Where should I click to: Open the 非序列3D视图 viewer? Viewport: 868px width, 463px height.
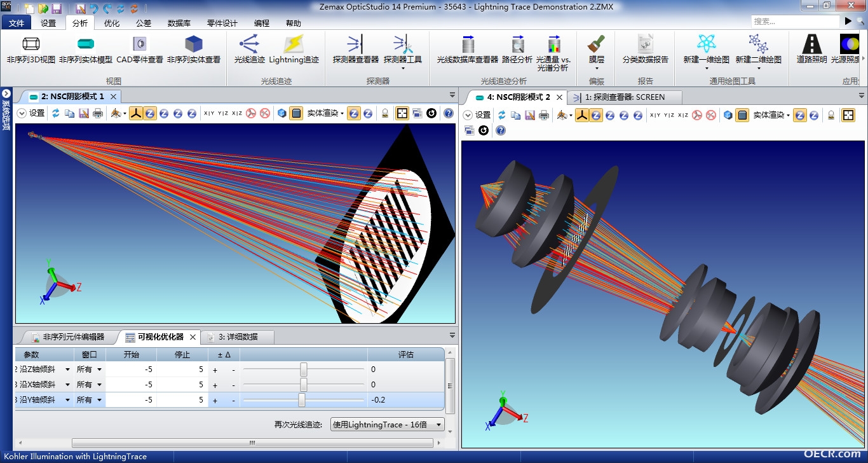pyautogui.click(x=31, y=50)
